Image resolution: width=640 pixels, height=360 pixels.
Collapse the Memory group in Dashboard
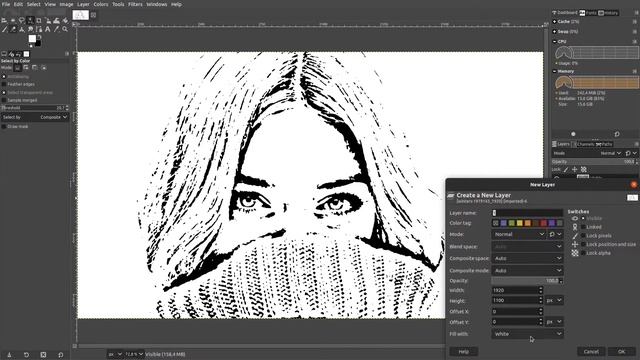555,71
